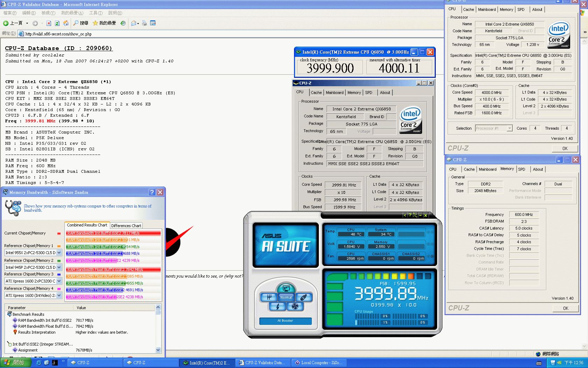Click AI Suite fan icon
This screenshot has width=588, height=368.
point(295,306)
